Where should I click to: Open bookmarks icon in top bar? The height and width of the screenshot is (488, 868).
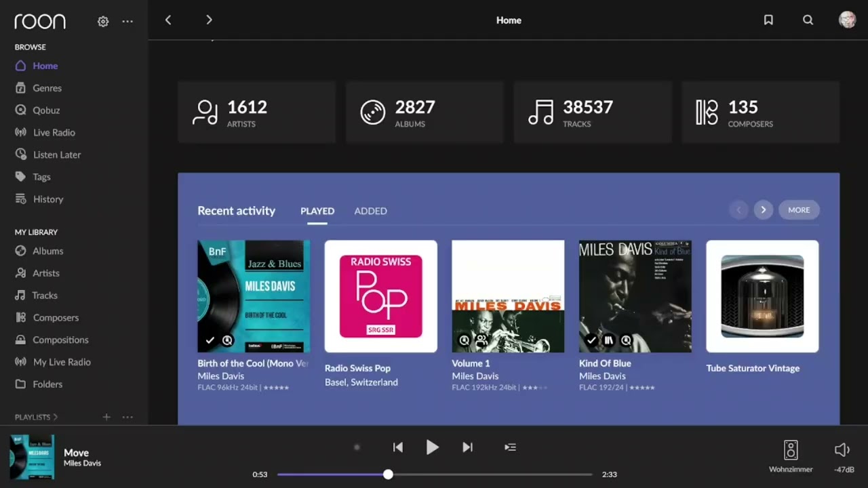pyautogui.click(x=768, y=20)
